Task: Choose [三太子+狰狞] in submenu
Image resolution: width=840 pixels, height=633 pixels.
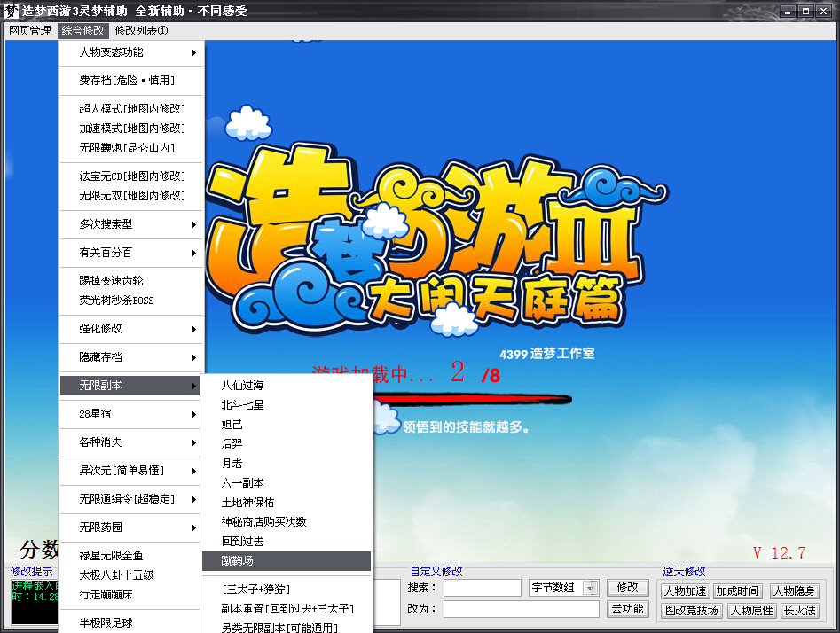Action: pos(287,590)
